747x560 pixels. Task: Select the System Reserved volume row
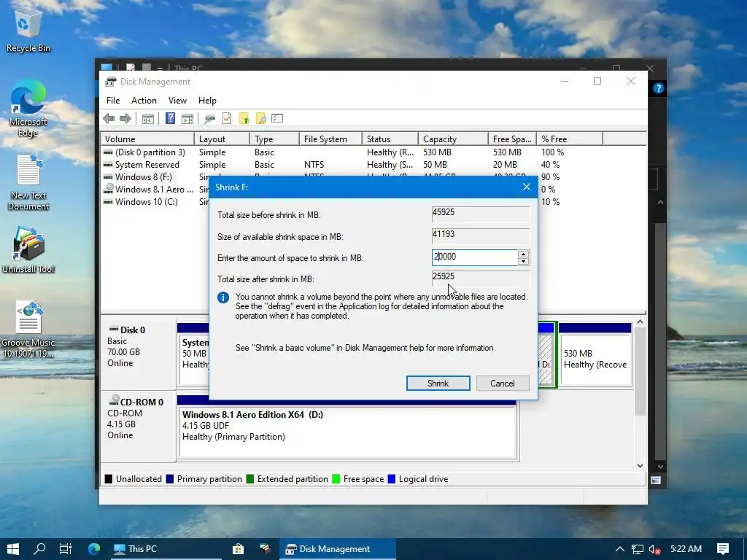(x=373, y=165)
